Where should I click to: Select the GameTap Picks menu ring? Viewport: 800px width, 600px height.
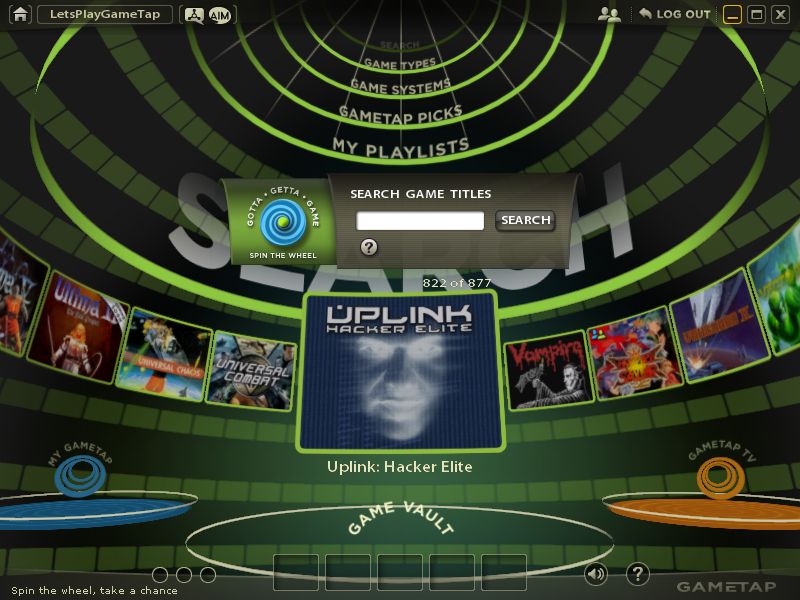tap(401, 114)
